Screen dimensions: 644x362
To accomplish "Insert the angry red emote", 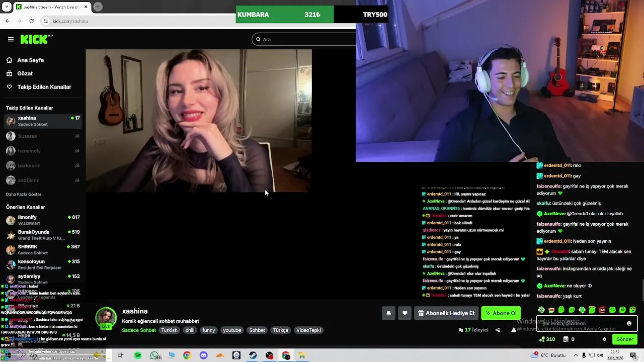I will [602, 310].
